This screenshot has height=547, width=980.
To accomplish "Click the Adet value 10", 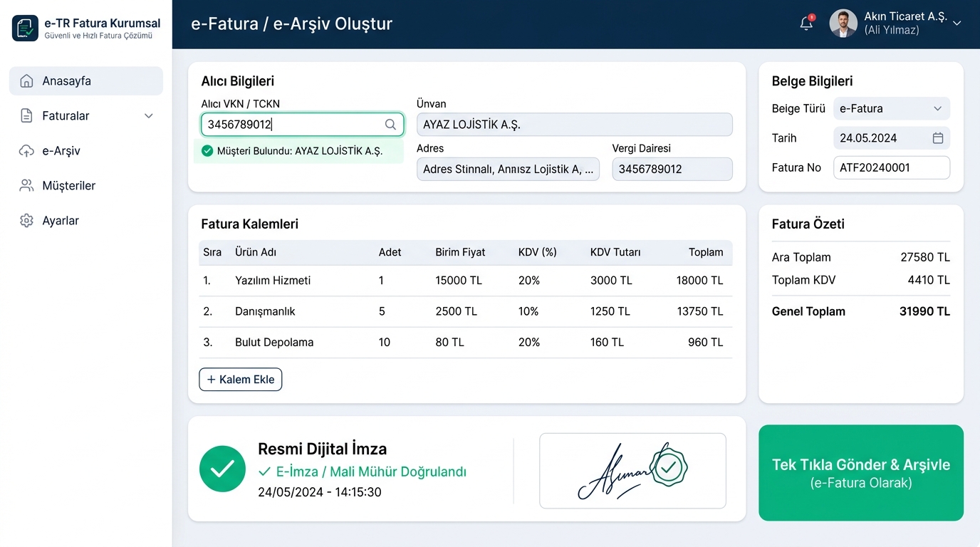I will point(385,343).
